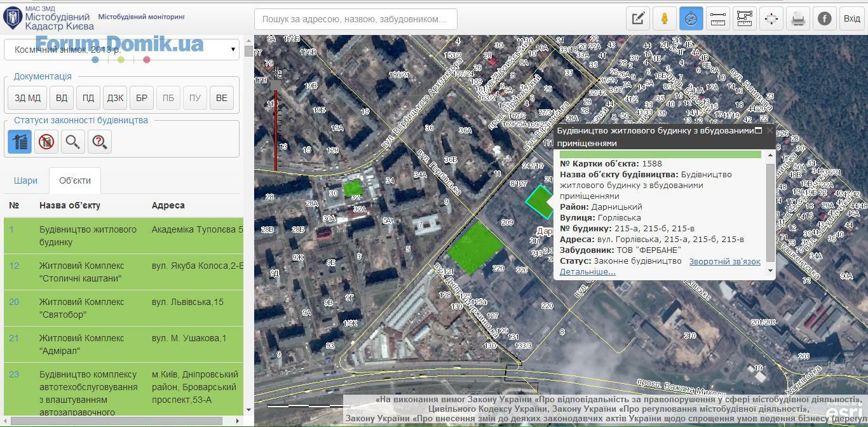
Task: Click the cyan-outlined selected green plot
Action: [x=540, y=201]
